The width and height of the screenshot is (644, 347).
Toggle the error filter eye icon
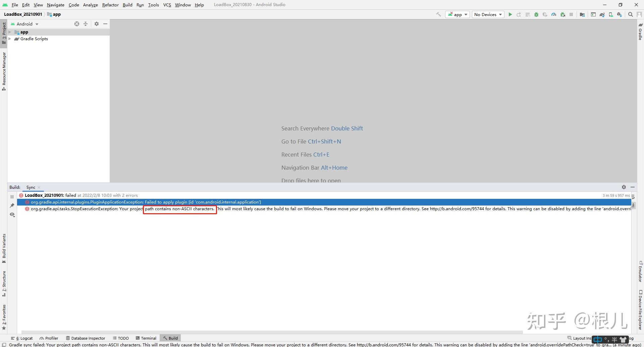coord(12,215)
